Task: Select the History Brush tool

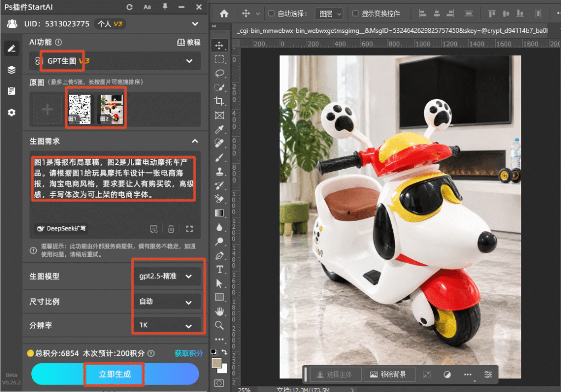Action: [219, 185]
